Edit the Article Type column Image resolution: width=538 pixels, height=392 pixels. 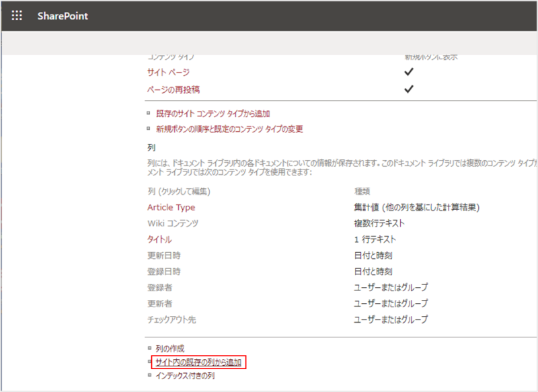click(x=171, y=207)
